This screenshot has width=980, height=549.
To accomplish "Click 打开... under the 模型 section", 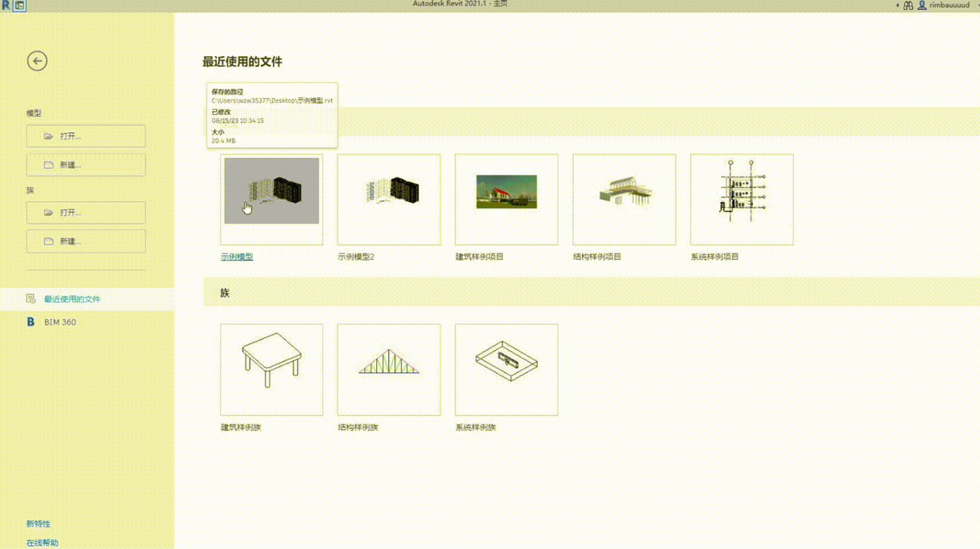I will [x=86, y=136].
